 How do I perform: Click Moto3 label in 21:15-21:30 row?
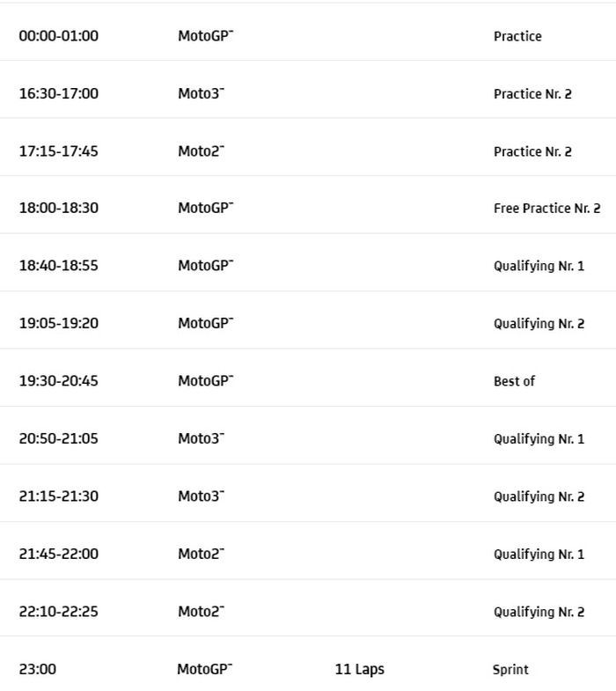pyautogui.click(x=201, y=496)
